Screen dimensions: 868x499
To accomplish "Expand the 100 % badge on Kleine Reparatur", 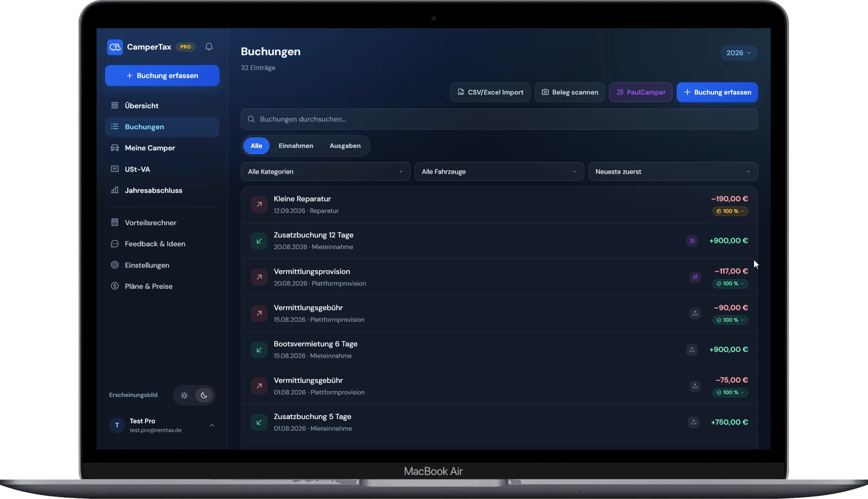I will (x=730, y=211).
